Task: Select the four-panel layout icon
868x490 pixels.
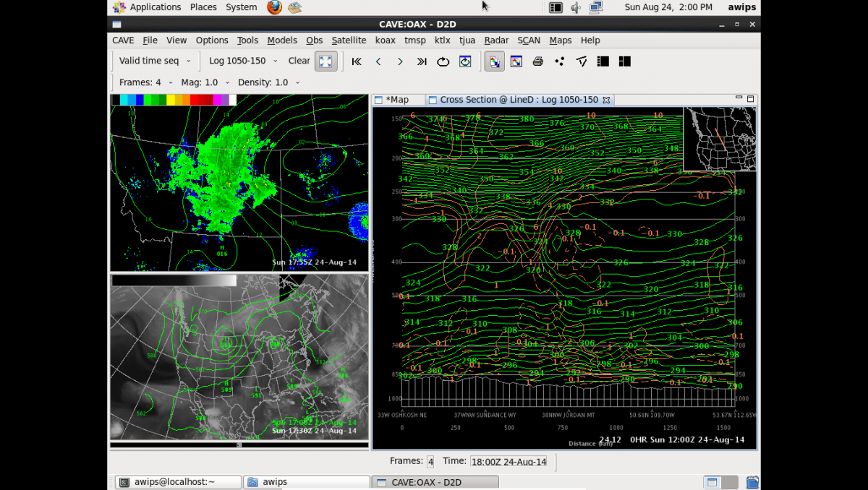Action: [625, 61]
